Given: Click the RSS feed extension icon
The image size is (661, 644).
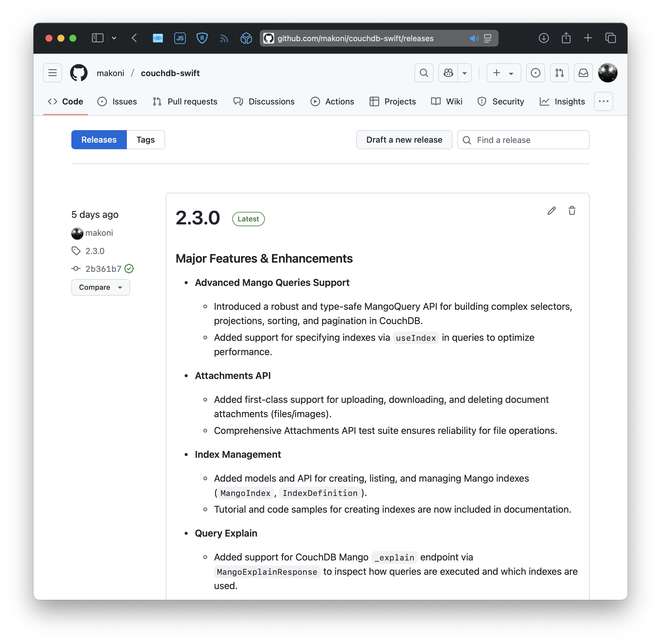Looking at the screenshot, I should [x=224, y=38].
